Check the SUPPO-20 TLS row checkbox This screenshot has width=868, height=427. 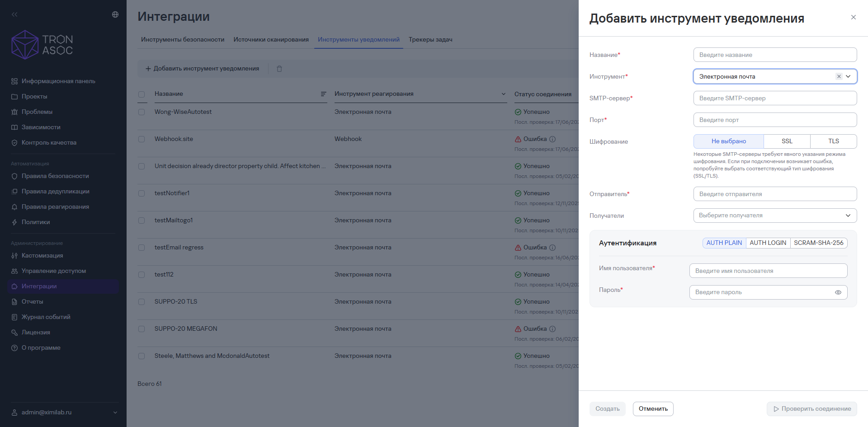pyautogui.click(x=142, y=302)
